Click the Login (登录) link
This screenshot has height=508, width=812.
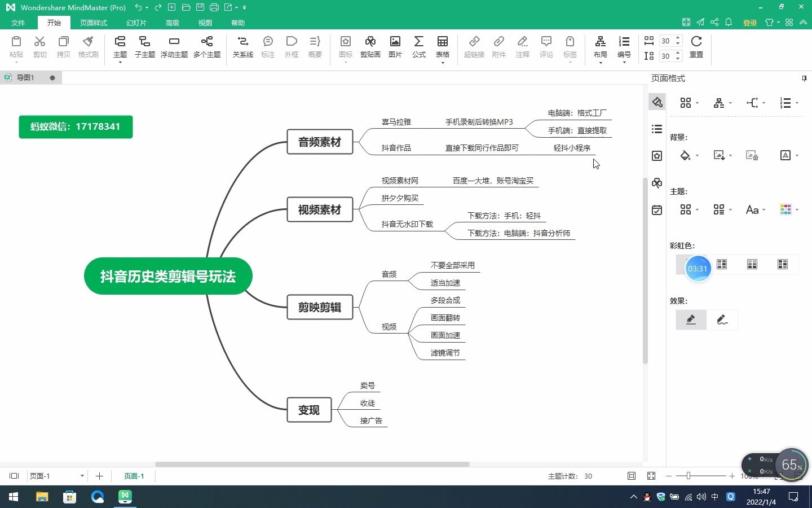[750, 23]
